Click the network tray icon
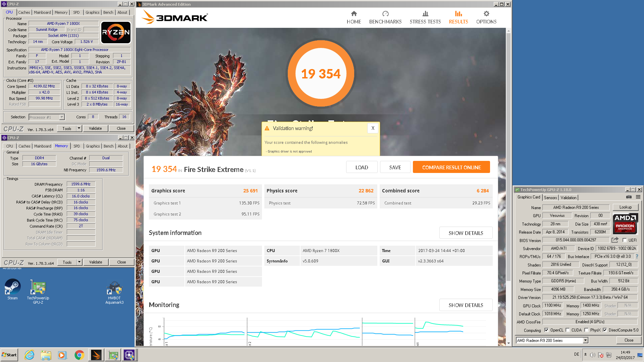Image resolution: width=644 pixels, height=362 pixels. pos(609,355)
